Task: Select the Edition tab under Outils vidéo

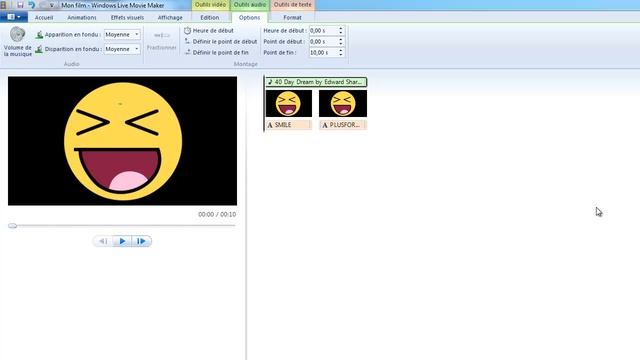Action: point(210,18)
